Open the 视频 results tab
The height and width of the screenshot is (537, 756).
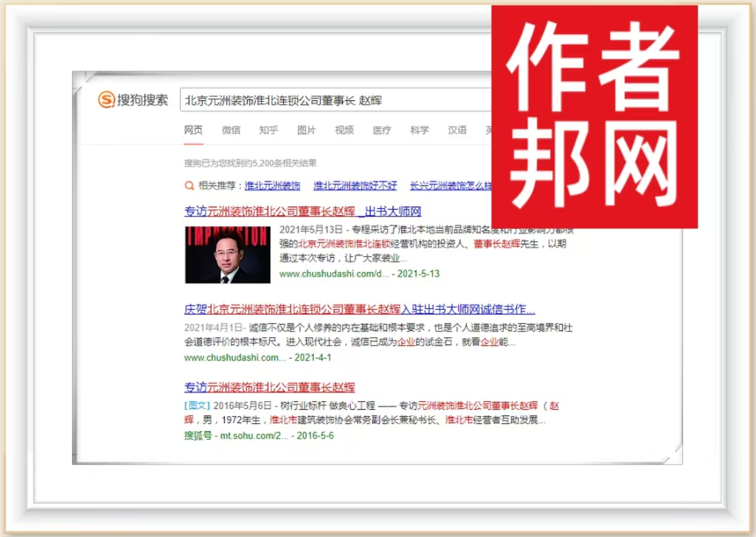tap(344, 130)
